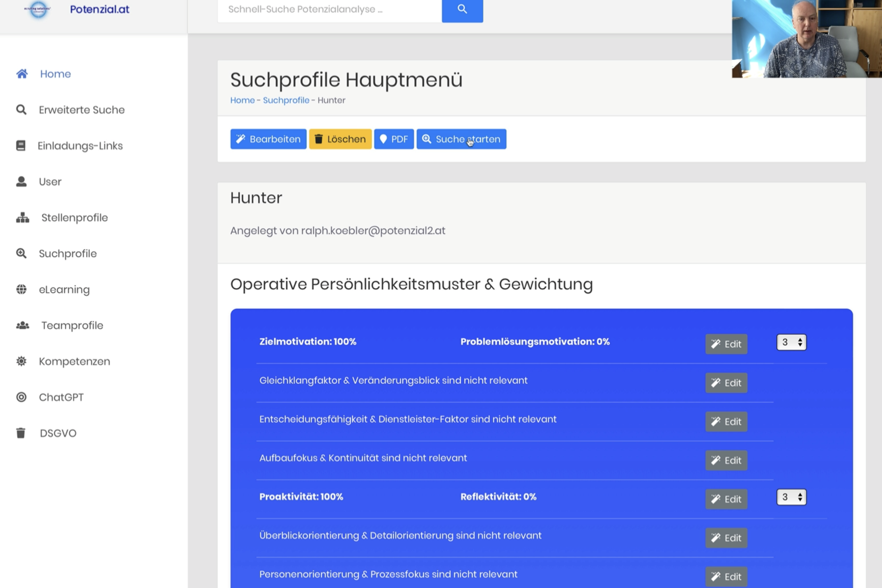Viewport: 882px width, 588px height.
Task: Open ChatGPT from the sidebar
Action: pos(61,397)
